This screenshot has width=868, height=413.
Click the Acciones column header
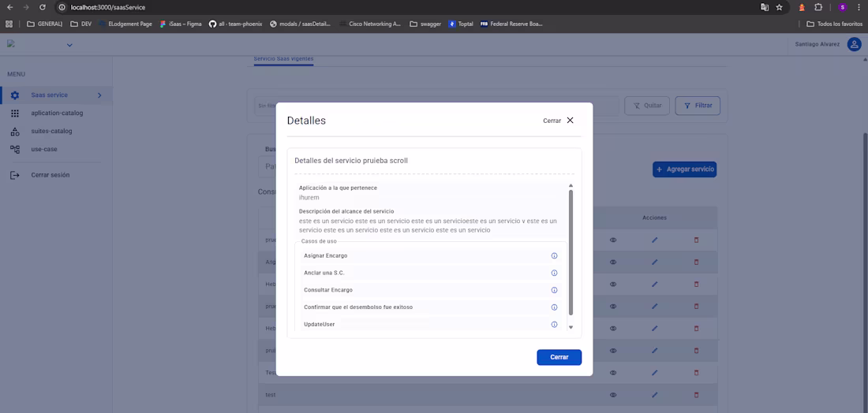click(654, 218)
